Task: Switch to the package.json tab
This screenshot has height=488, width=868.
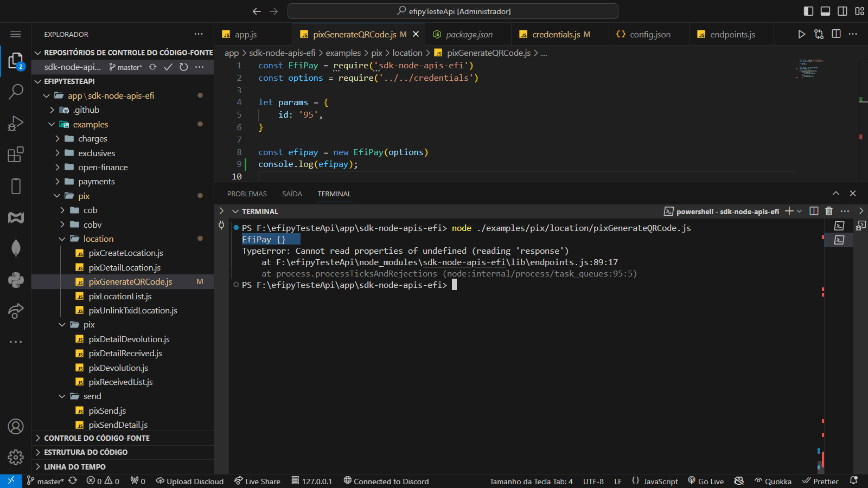Action: pyautogui.click(x=468, y=34)
